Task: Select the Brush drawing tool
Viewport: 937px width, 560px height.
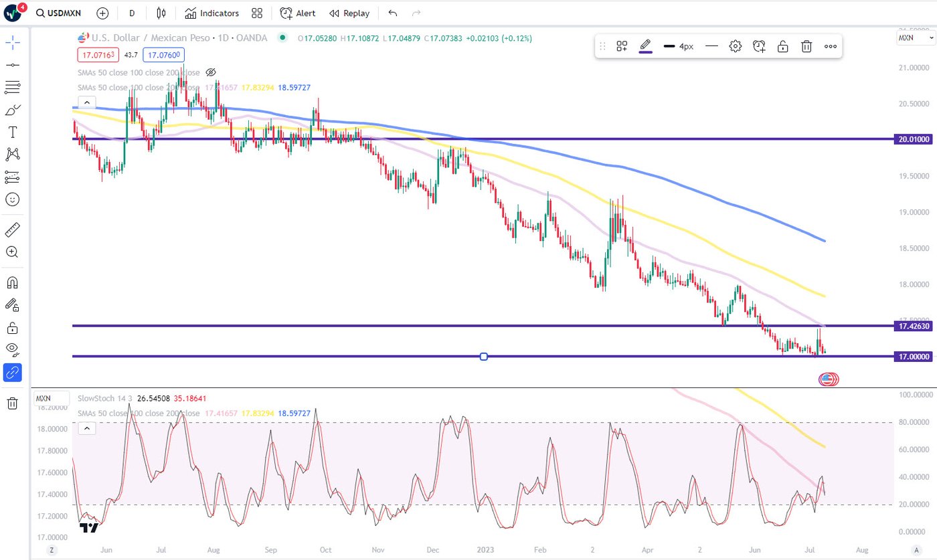Action: [12, 110]
